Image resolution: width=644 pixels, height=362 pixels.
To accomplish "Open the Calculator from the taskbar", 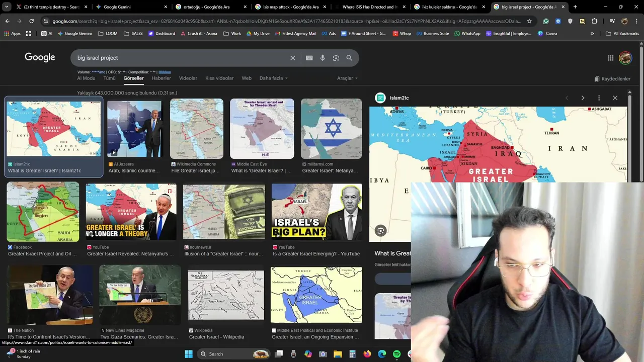I will point(353,354).
